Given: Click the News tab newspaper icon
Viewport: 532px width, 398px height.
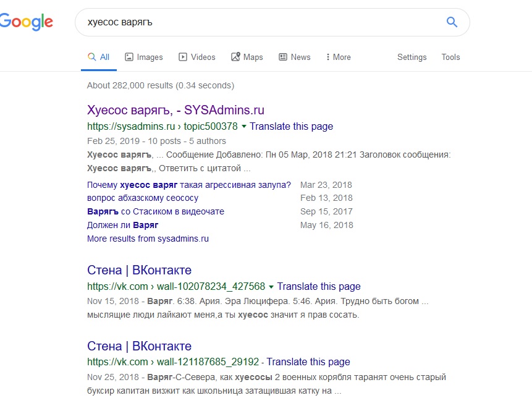Looking at the screenshot, I should (x=282, y=57).
